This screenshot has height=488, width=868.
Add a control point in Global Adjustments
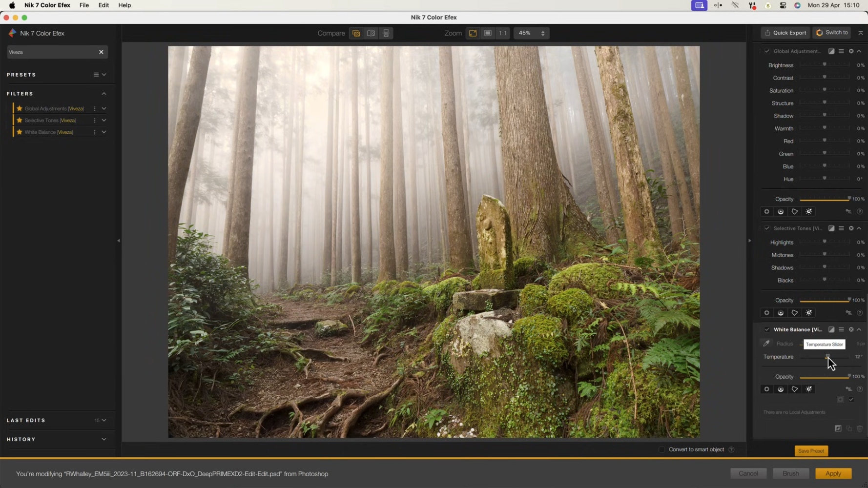click(x=766, y=211)
